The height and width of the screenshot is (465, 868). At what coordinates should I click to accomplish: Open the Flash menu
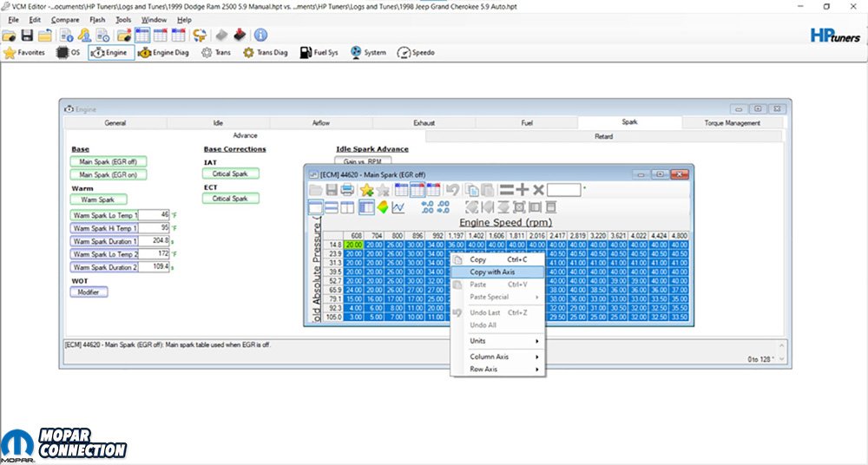[97, 19]
